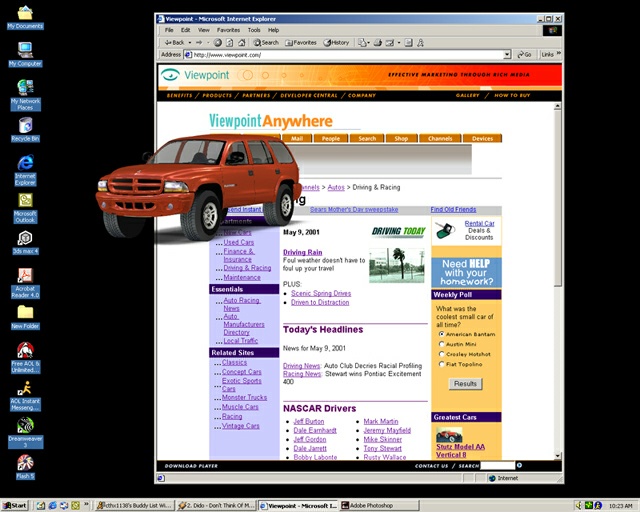Open the Mail button dropdown arrow
The image size is (640, 512).
click(x=369, y=42)
